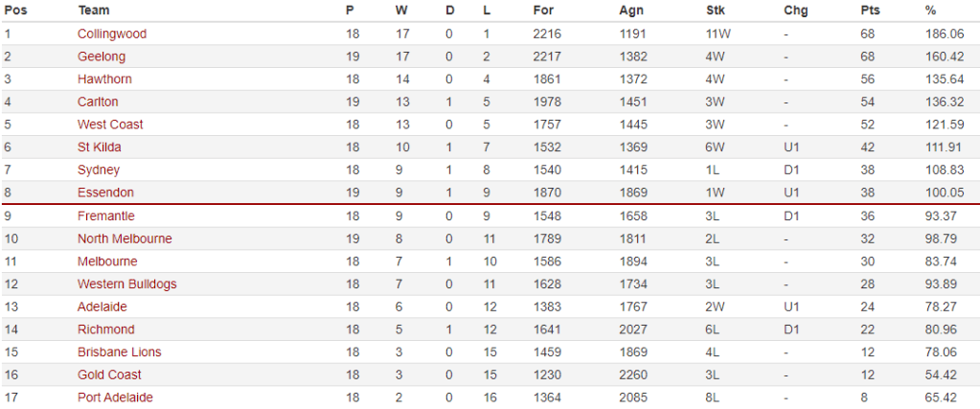Image resolution: width=980 pixels, height=409 pixels.
Task: Open West Coast team page
Action: click(110, 125)
